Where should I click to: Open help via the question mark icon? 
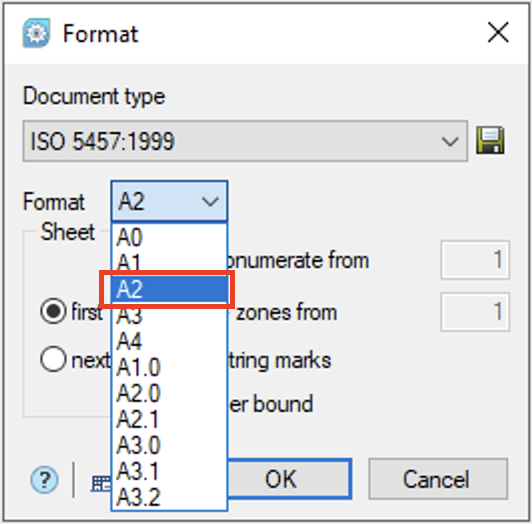(44, 480)
